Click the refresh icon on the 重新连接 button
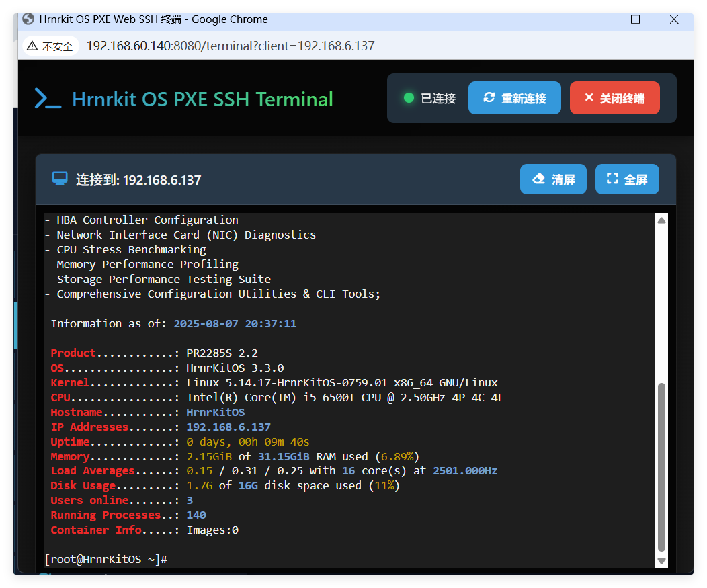 point(489,98)
